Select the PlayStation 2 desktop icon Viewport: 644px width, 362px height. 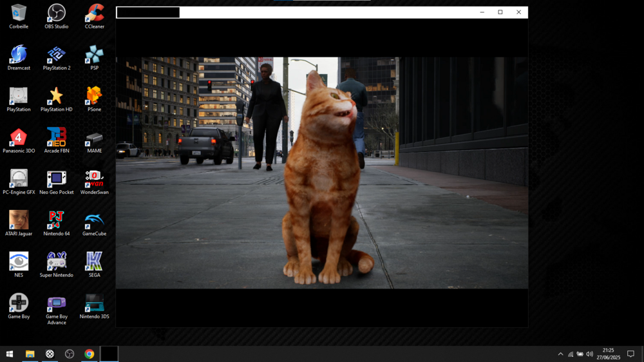pyautogui.click(x=57, y=55)
